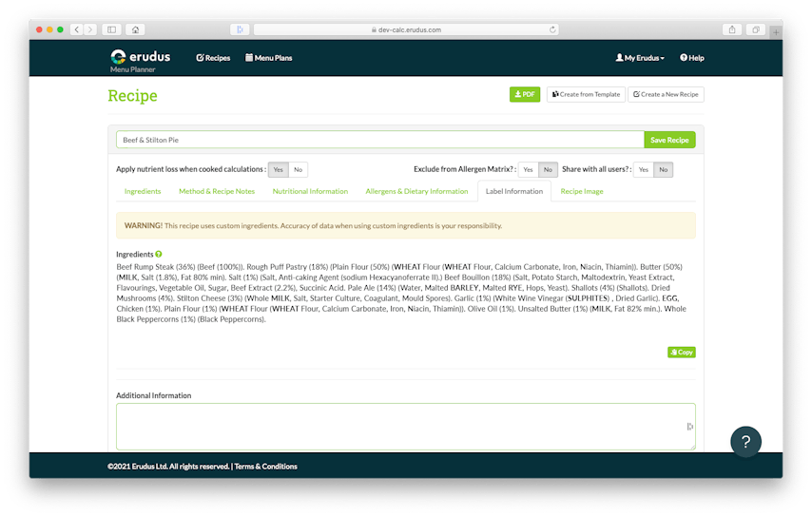Image resolution: width=812 pixels, height=517 pixels.
Task: Set Share with all users to Yes
Action: 644,169
